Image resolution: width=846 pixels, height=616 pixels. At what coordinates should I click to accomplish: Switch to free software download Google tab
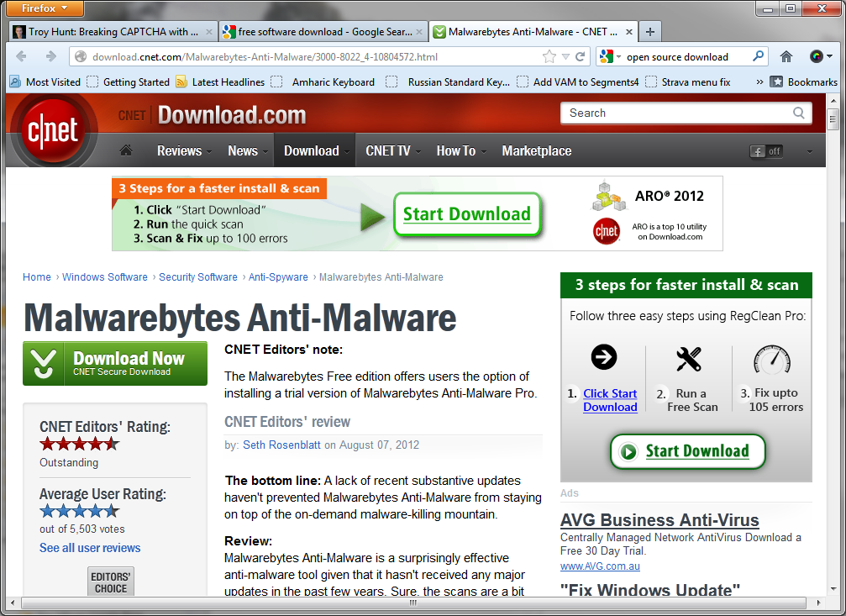click(x=323, y=32)
